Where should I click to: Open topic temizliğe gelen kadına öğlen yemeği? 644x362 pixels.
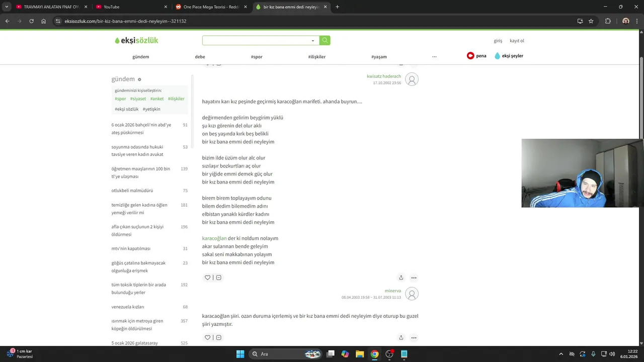click(149, 209)
